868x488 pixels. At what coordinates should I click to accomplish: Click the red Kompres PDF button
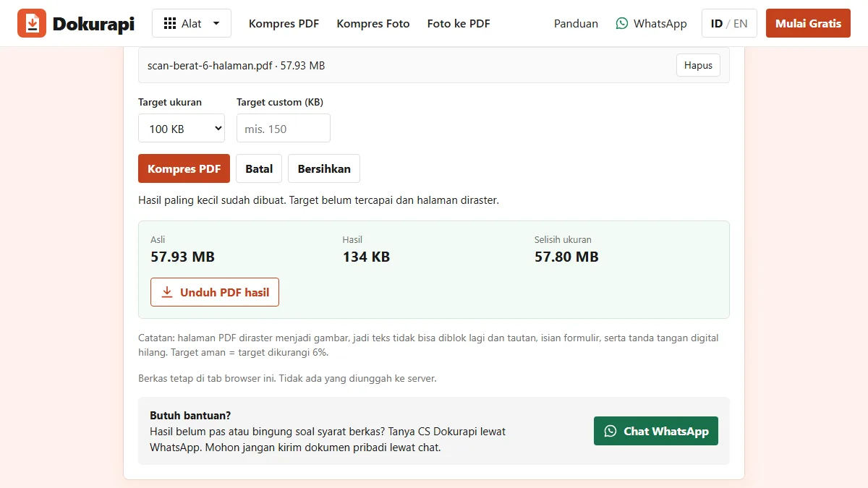click(x=184, y=168)
